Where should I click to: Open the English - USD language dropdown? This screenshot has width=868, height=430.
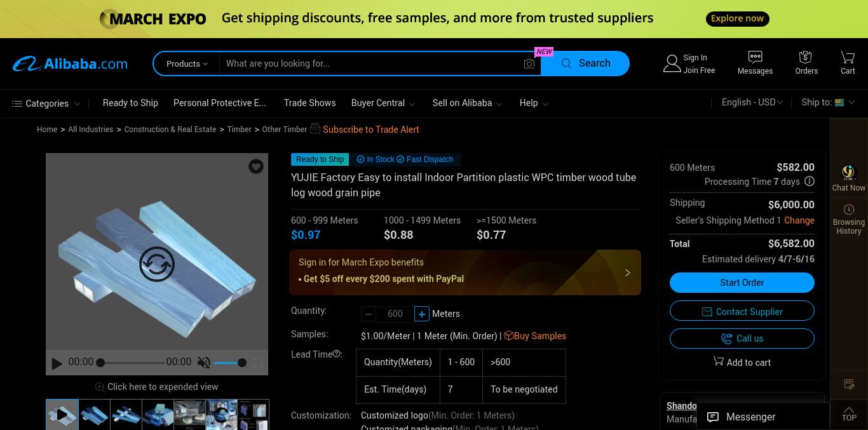pyautogui.click(x=752, y=102)
